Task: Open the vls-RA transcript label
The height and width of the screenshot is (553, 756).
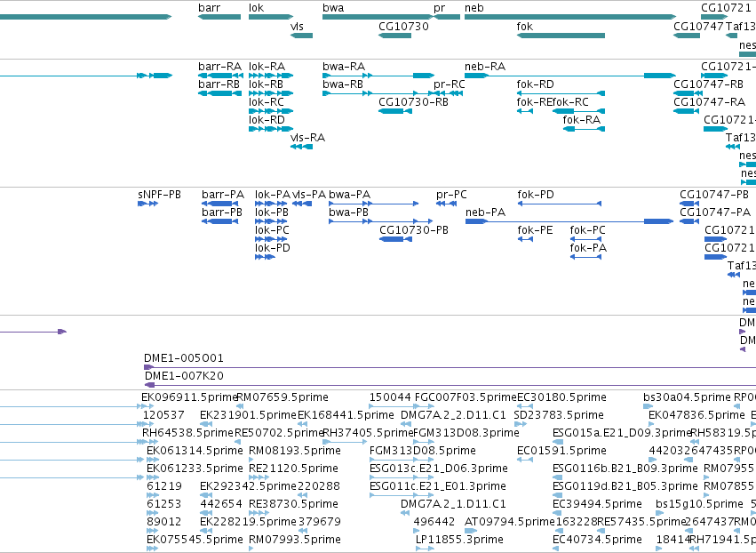Action: (x=307, y=138)
